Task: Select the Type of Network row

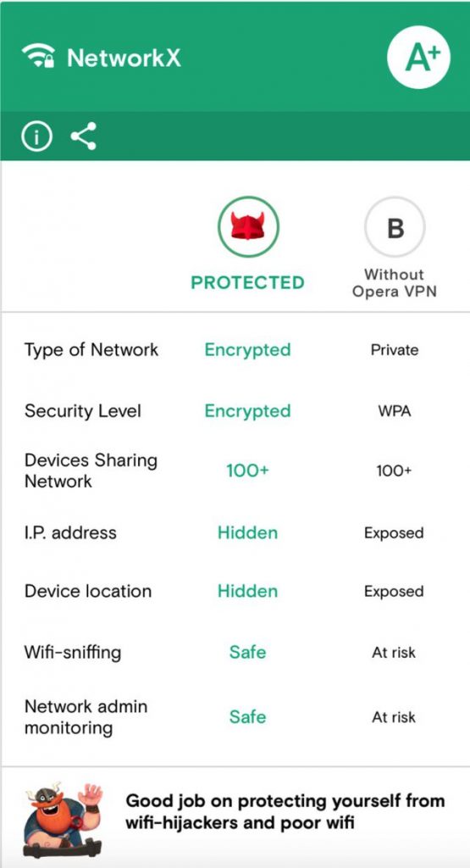Action: coord(235,350)
